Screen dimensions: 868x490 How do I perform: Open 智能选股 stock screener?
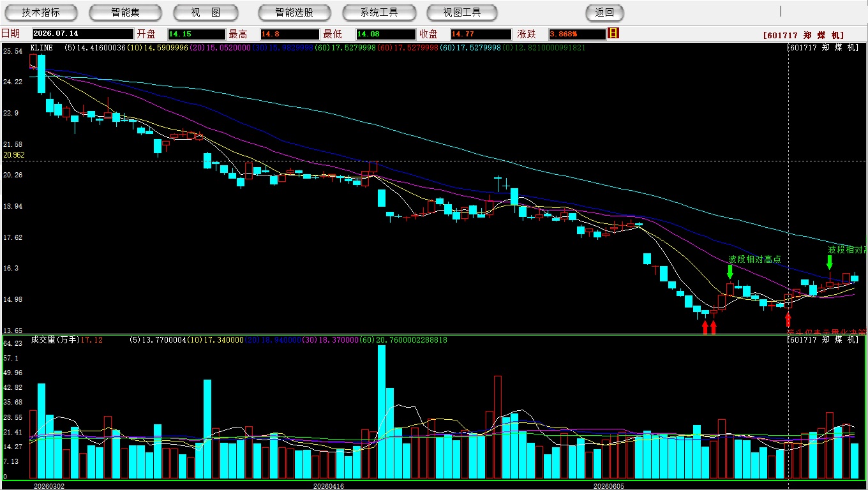point(294,12)
